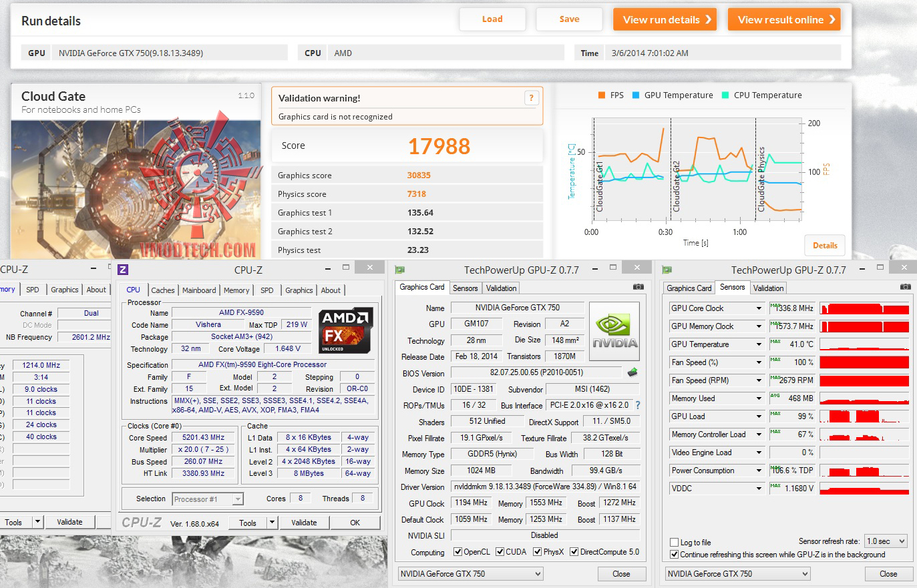Open the Validation warning help question mark
Image resolution: width=917 pixels, height=588 pixels.
532,98
